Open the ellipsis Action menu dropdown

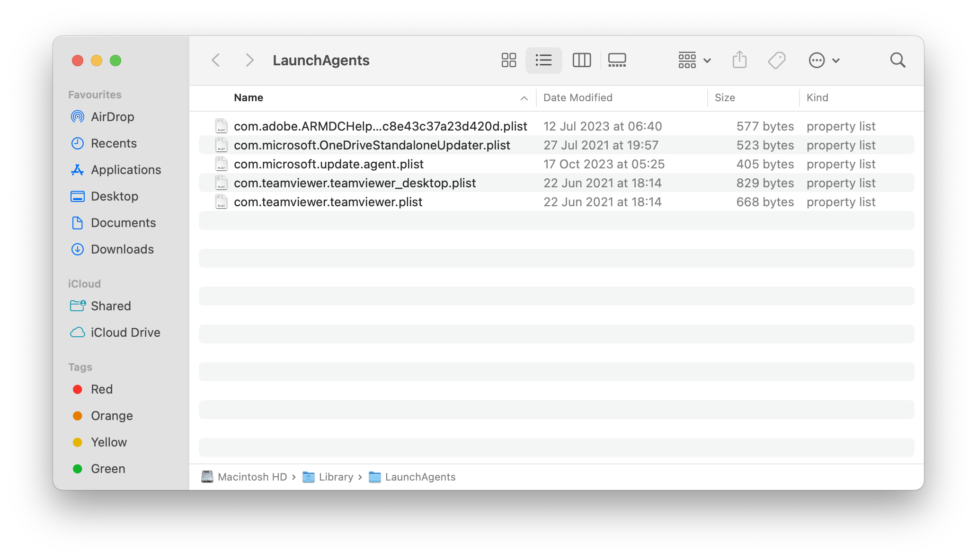coord(824,60)
